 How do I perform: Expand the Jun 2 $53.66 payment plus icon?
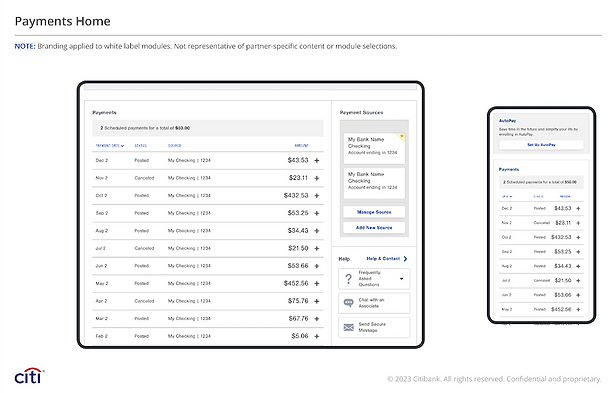coord(317,266)
